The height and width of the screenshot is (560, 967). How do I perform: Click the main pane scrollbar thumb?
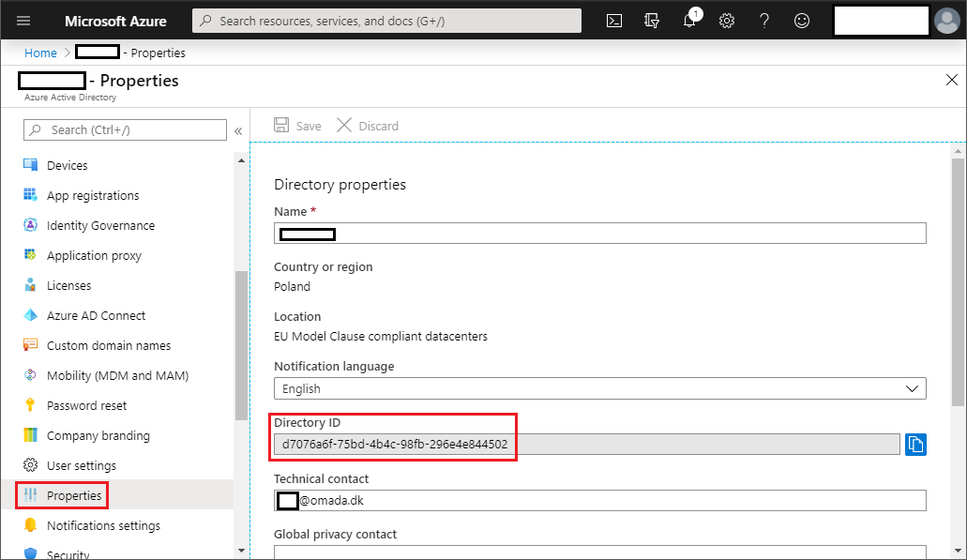point(957,281)
